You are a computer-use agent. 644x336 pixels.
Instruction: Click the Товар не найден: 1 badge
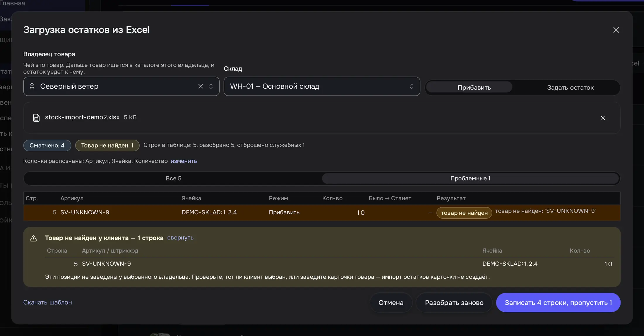point(107,145)
